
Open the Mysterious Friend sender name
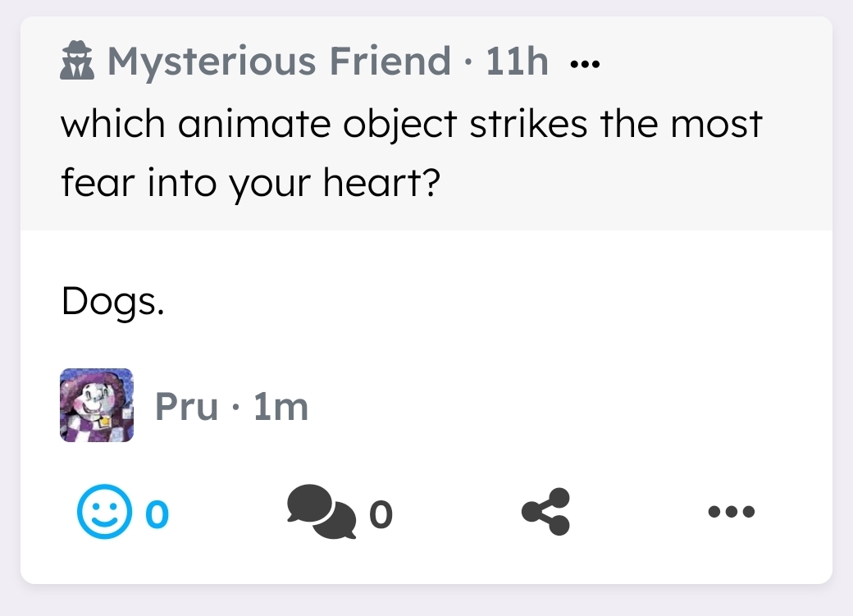279,62
